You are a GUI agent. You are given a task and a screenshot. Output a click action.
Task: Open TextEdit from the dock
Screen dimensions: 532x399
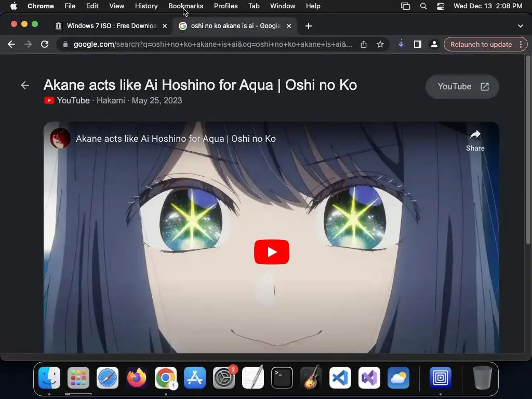point(253,377)
